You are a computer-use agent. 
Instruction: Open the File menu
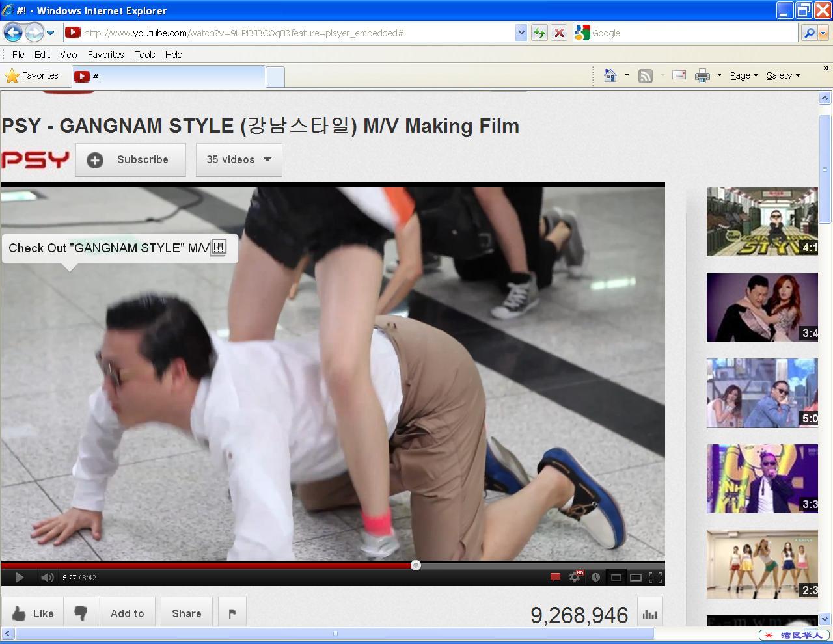pos(18,55)
